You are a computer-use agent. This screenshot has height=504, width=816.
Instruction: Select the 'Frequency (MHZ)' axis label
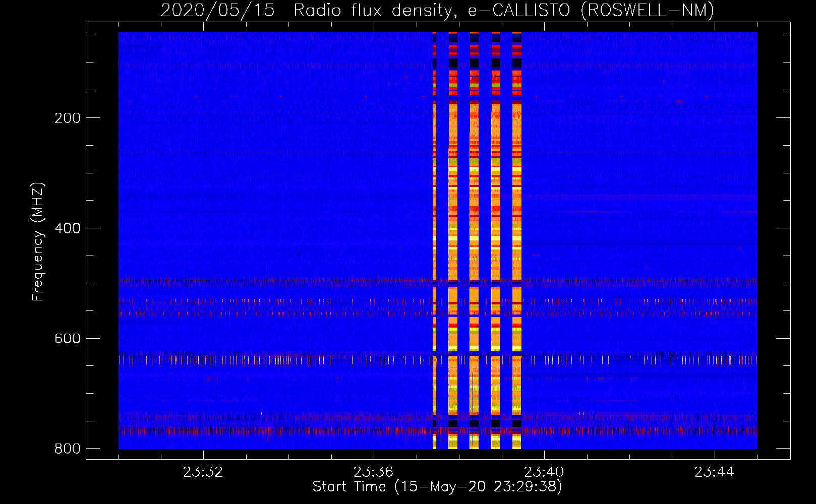click(38, 242)
